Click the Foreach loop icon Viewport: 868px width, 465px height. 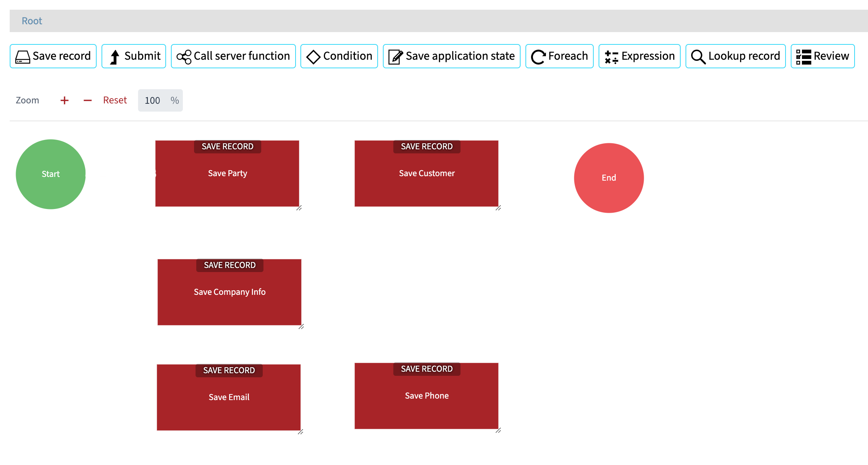538,56
